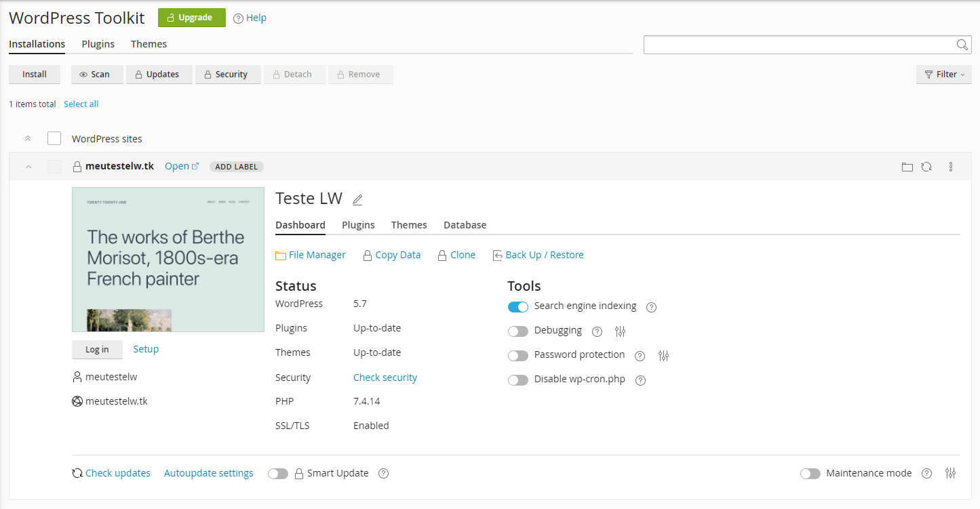Image resolution: width=980 pixels, height=509 pixels.
Task: Click the edit pencil next to Teste LW
Action: tap(357, 199)
